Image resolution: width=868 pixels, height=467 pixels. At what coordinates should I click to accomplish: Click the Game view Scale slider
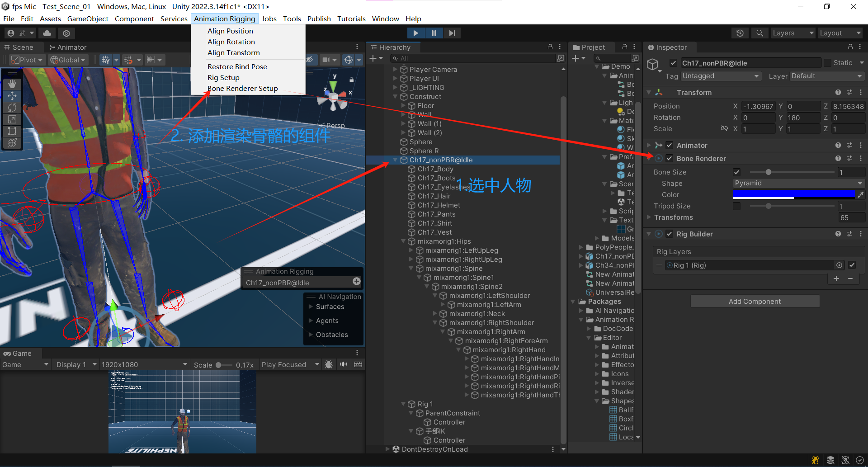click(223, 365)
